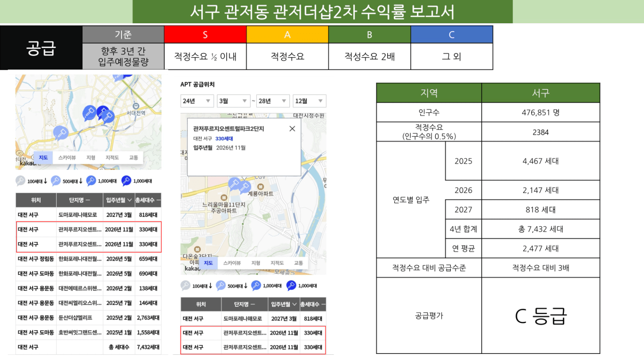Image resolution: width=644 pixels, height=362 pixels.
Task: Click the APT 공급위치 heading
Action: [197, 84]
